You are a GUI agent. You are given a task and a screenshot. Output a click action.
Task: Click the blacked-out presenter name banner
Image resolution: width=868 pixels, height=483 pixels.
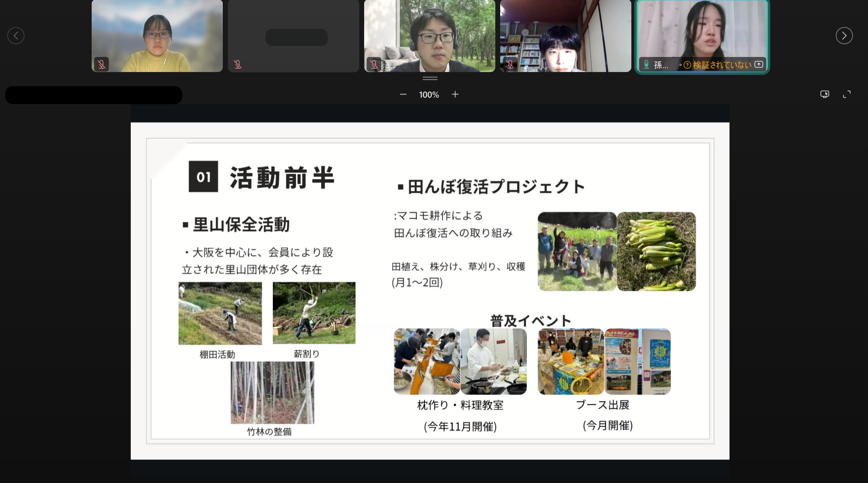click(94, 95)
